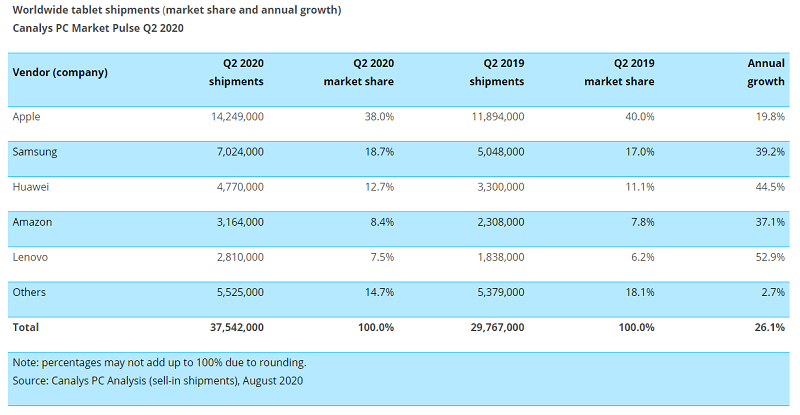Viewport: 800px width, 415px height.
Task: Select the 'Huawei' vendor cell
Action: [31, 187]
